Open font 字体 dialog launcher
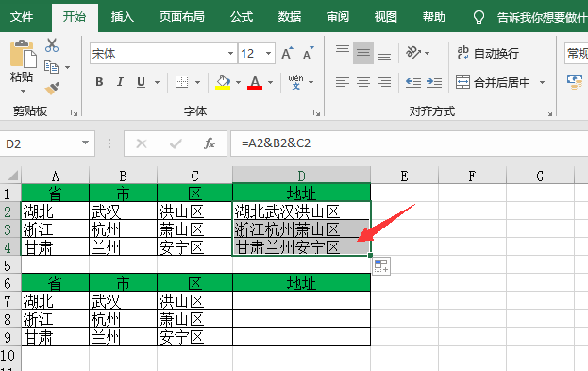This screenshot has height=371, width=588. point(316,112)
